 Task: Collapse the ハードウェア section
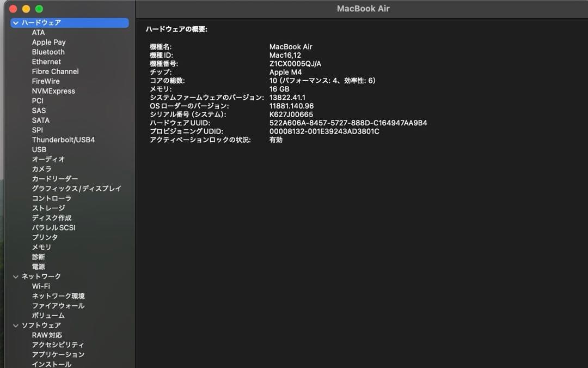point(15,22)
